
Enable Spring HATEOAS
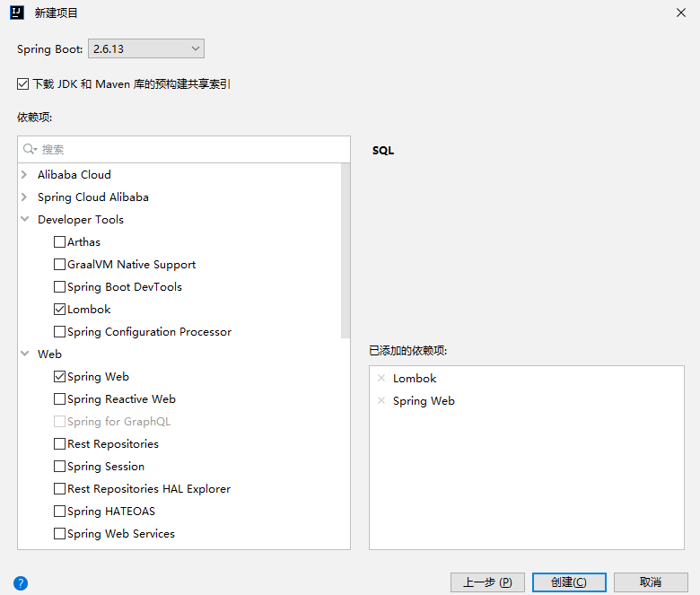tap(59, 511)
